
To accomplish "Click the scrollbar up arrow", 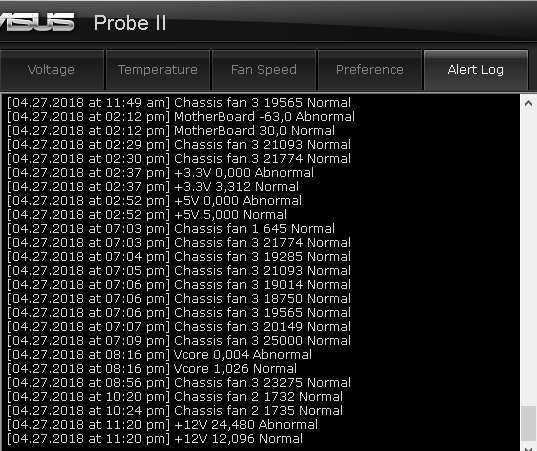I will 528,103.
